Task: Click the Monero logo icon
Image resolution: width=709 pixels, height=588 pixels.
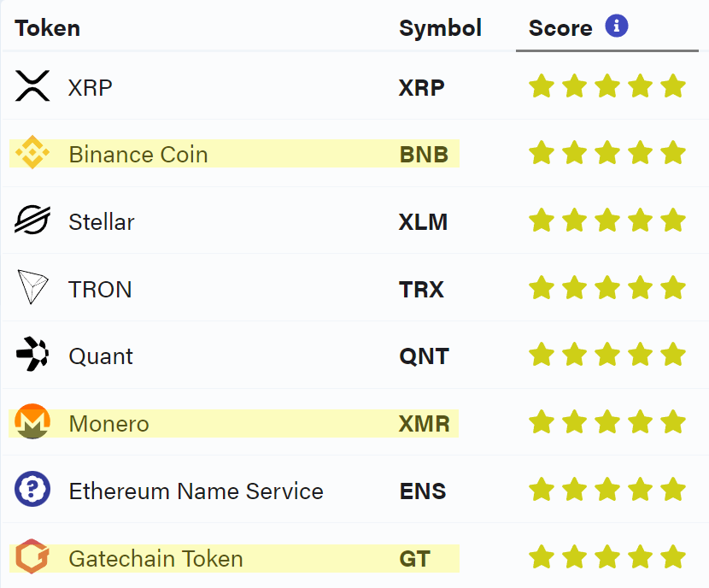Action: 32,421
